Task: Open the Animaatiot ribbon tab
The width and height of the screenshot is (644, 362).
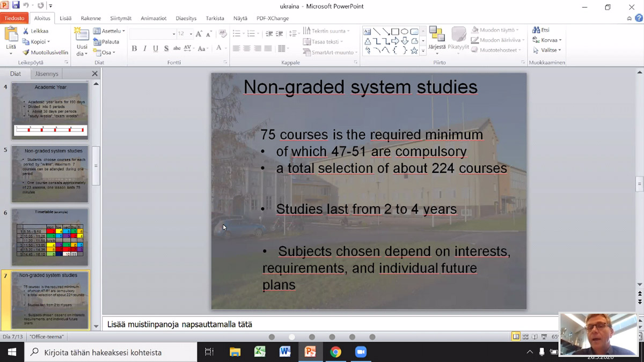Action: pos(153,18)
